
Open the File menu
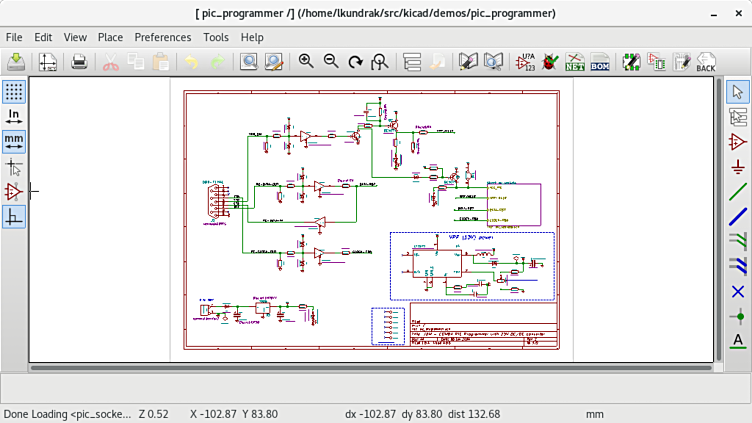(x=14, y=37)
